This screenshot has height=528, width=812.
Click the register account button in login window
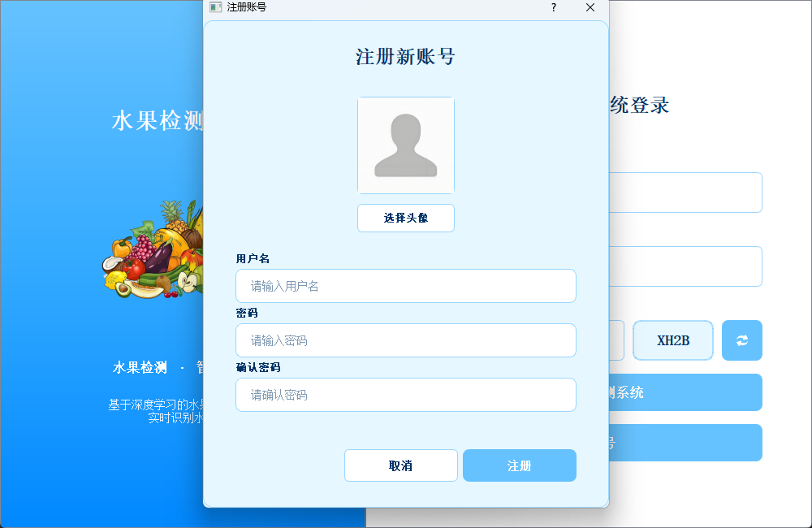point(685,443)
